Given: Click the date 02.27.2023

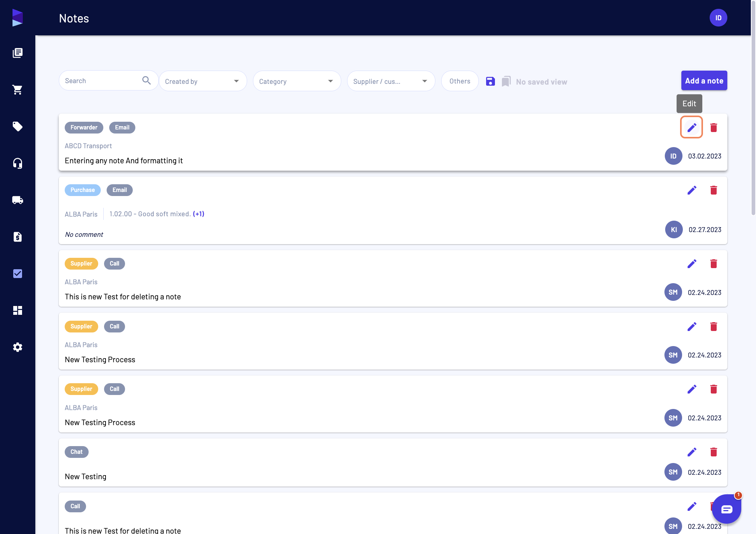Looking at the screenshot, I should pos(705,229).
